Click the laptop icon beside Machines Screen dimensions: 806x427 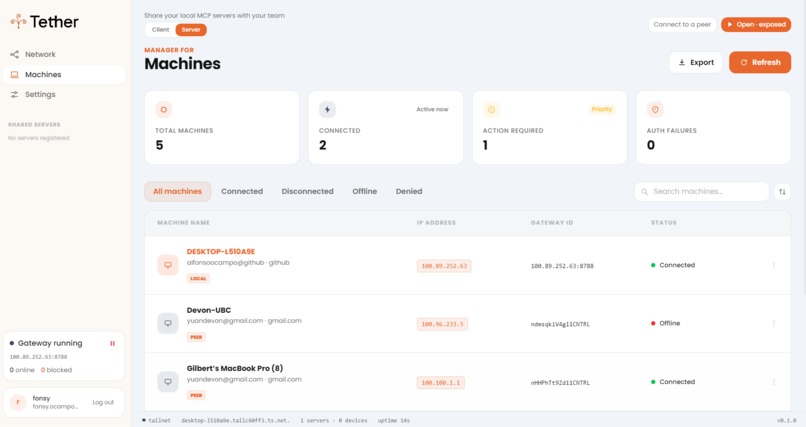coord(14,75)
